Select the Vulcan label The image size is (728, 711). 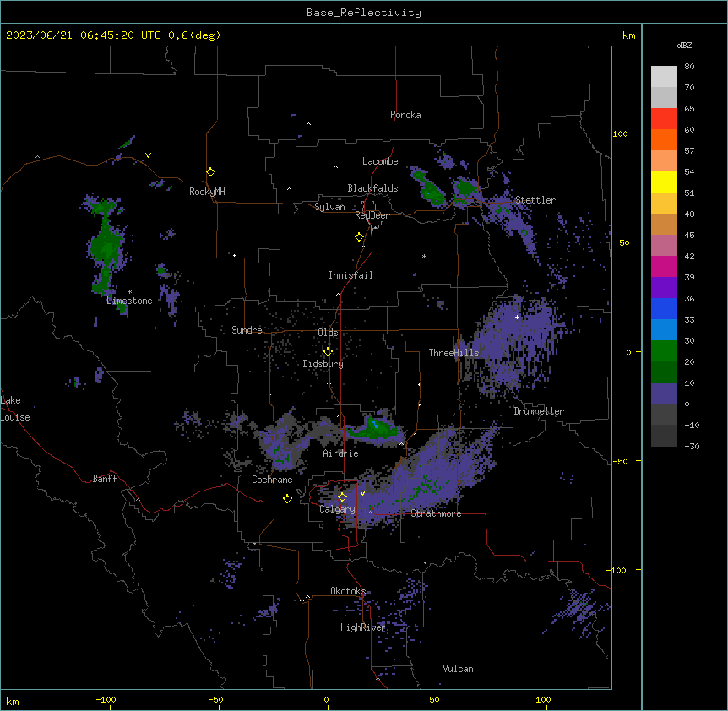[x=458, y=669]
